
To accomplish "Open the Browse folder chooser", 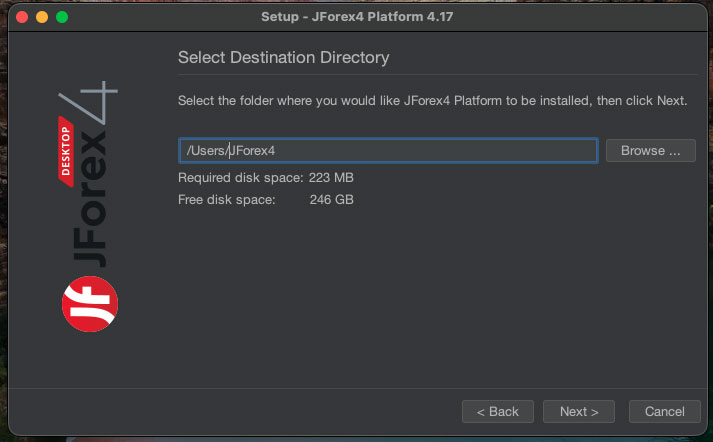I will (x=650, y=151).
